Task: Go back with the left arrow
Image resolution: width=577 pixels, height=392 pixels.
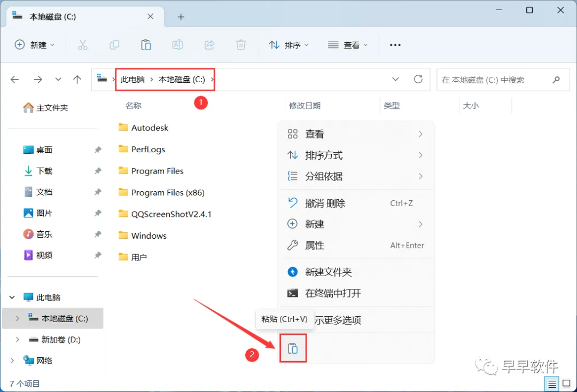Action: tap(15, 80)
